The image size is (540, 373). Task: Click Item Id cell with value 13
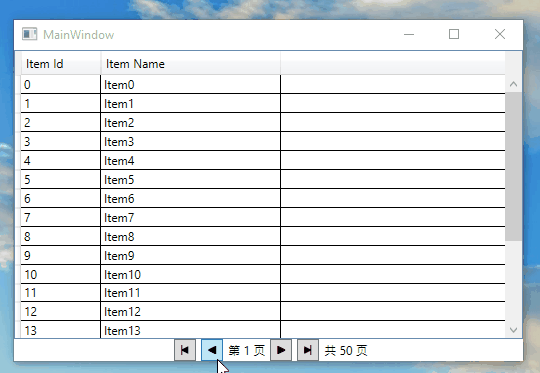(x=61, y=330)
